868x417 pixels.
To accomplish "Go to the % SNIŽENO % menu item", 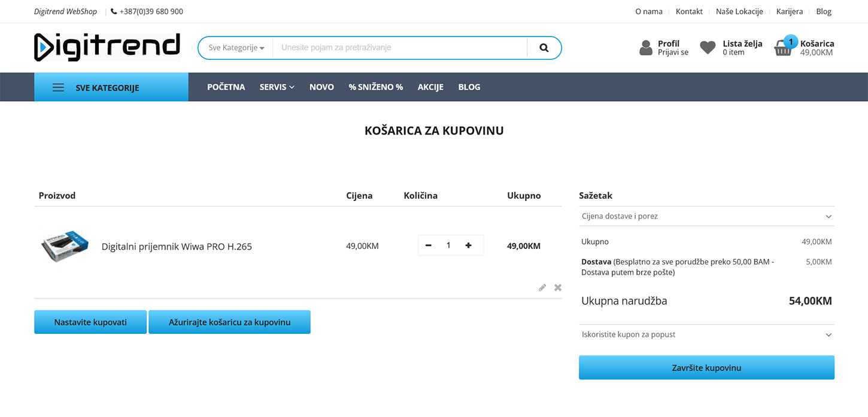I will coord(375,87).
